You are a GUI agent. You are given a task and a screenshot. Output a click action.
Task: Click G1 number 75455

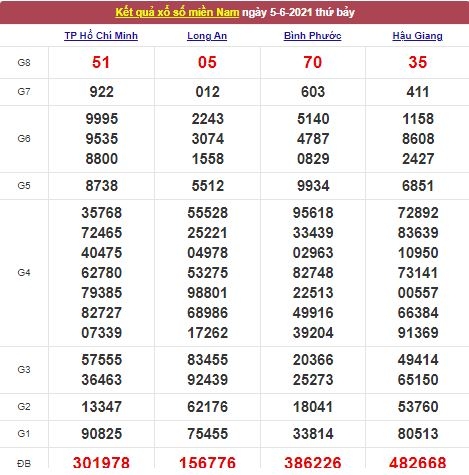pos(207,434)
